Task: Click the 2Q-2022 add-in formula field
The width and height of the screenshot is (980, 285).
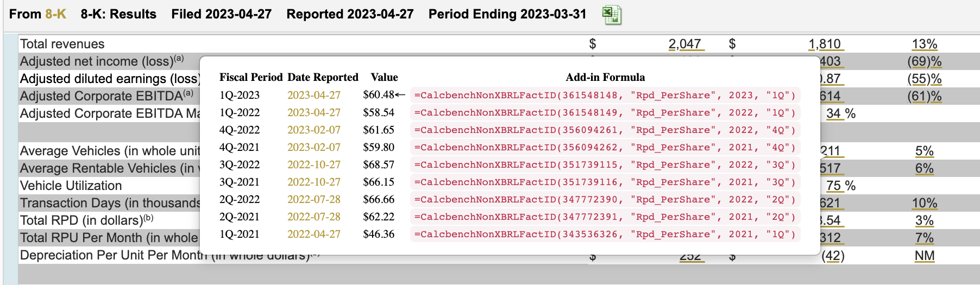Action: 605,199
